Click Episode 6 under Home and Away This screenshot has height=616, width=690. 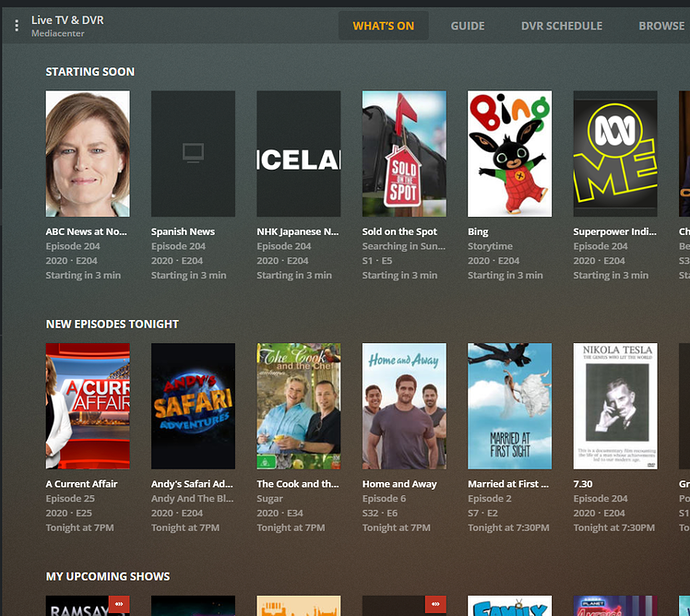coord(384,499)
